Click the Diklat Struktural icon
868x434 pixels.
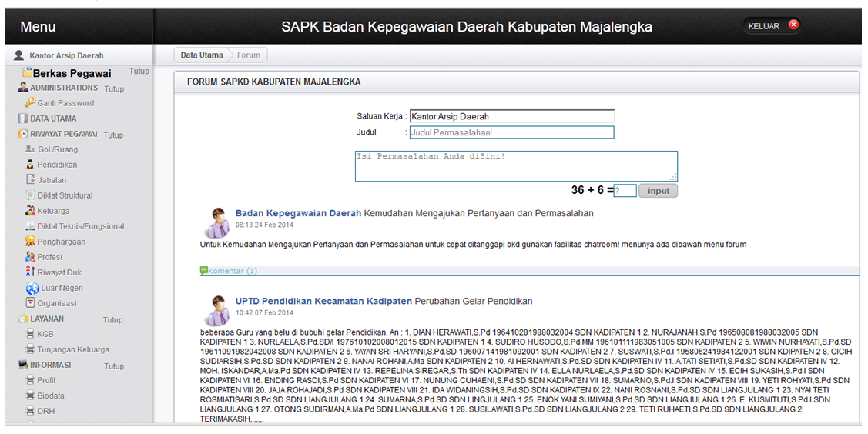31,195
